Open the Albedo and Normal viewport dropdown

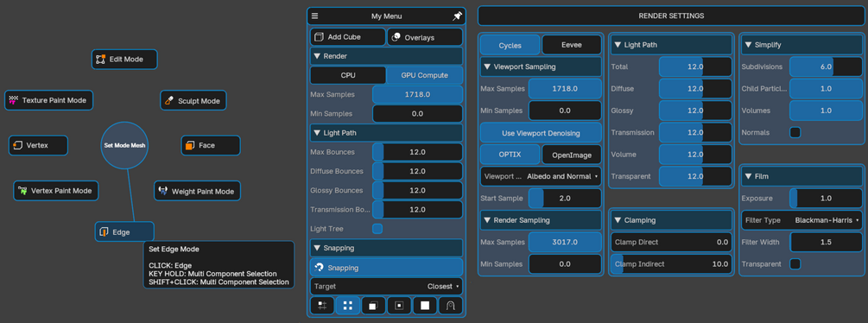(541, 176)
